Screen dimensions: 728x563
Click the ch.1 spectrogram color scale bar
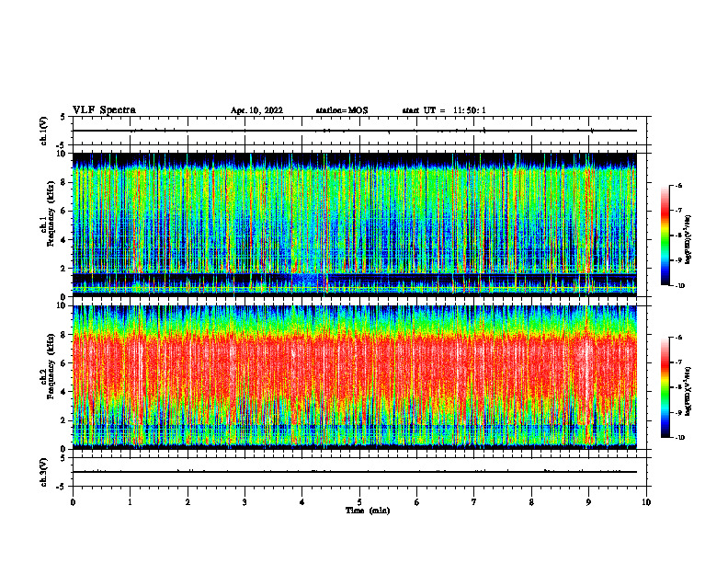tap(665, 236)
